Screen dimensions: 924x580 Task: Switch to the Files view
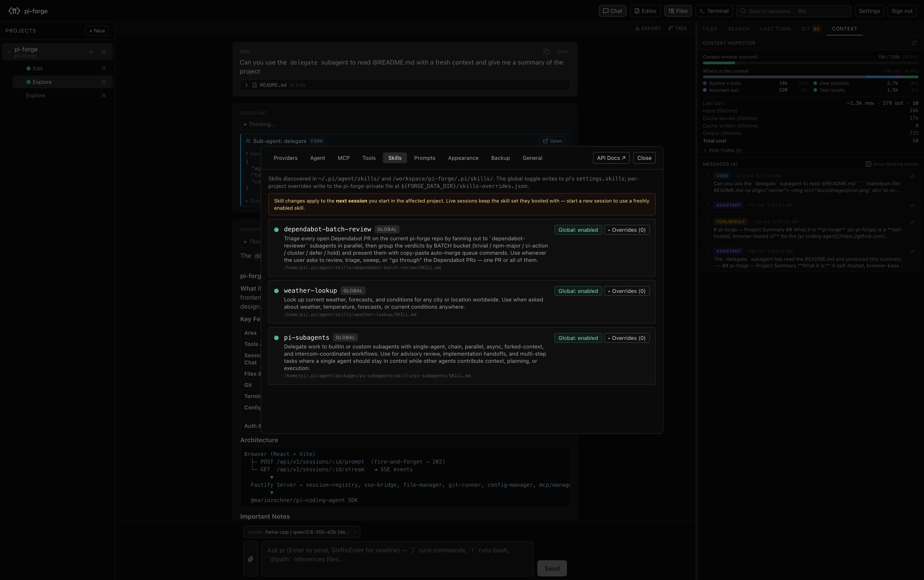pyautogui.click(x=678, y=11)
